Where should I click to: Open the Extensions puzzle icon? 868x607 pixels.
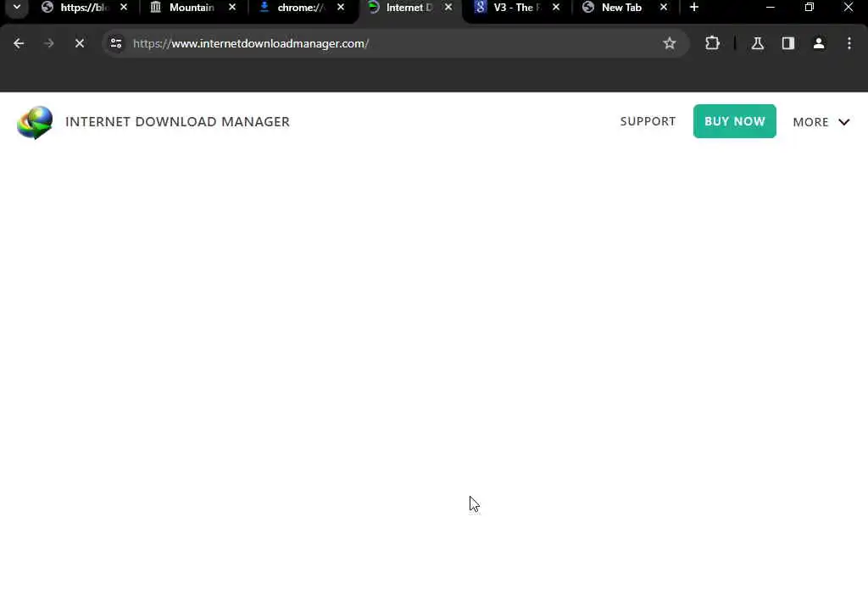point(712,43)
